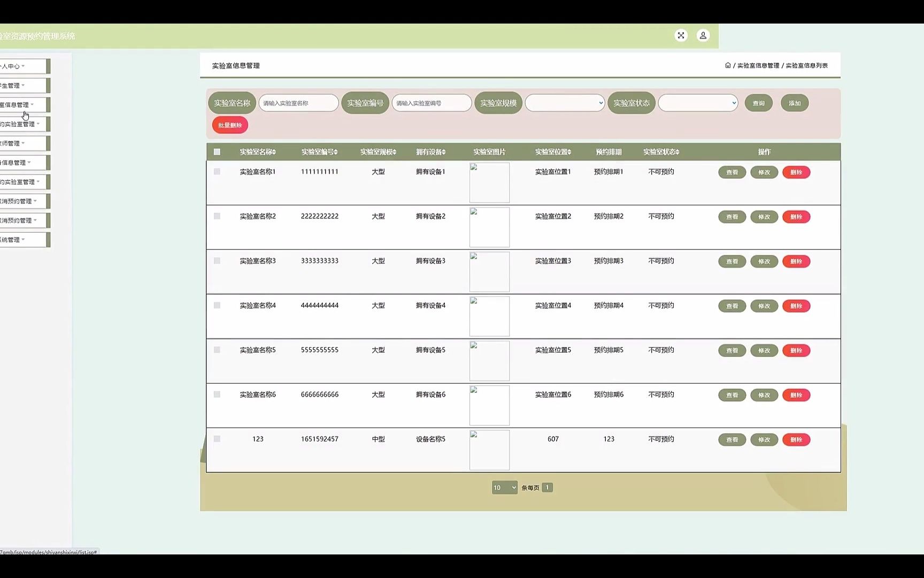The height and width of the screenshot is (578, 924).
Task: Edit 实验室名称2 with 修改 button
Action: [764, 217]
